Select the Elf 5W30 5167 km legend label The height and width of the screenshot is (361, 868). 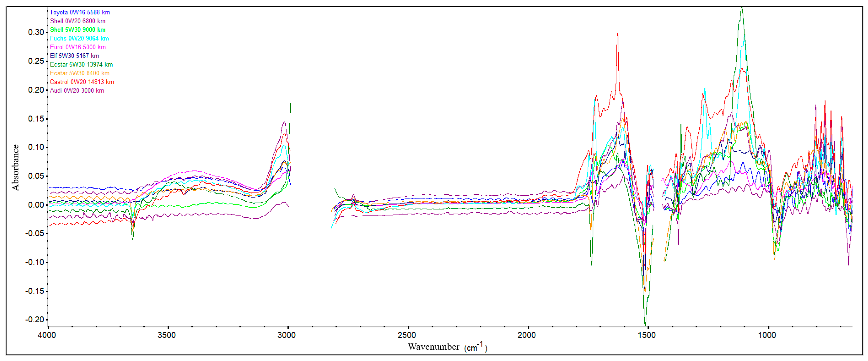74,56
